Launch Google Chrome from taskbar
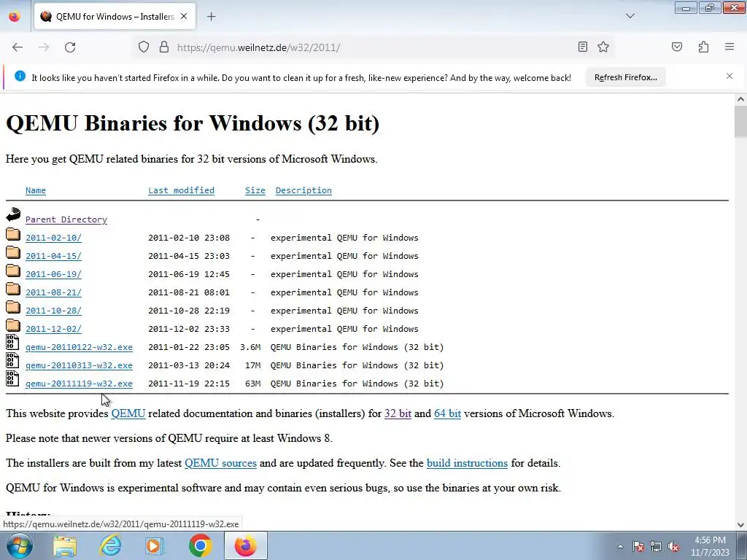747x560 pixels. (200, 546)
